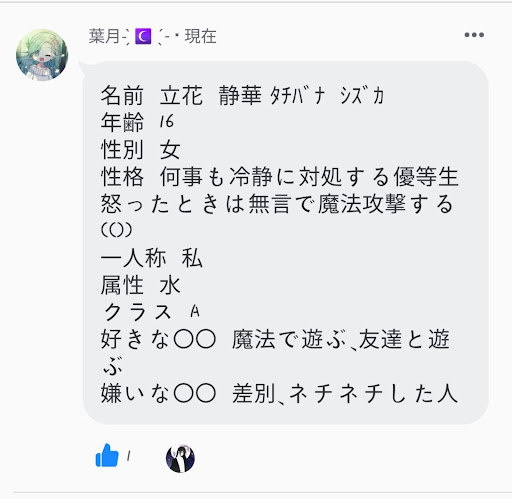Screen dimensions: 512x499
Task: Select the 性格 何事も冷静に対処する優等生 line
Action: tap(280, 177)
